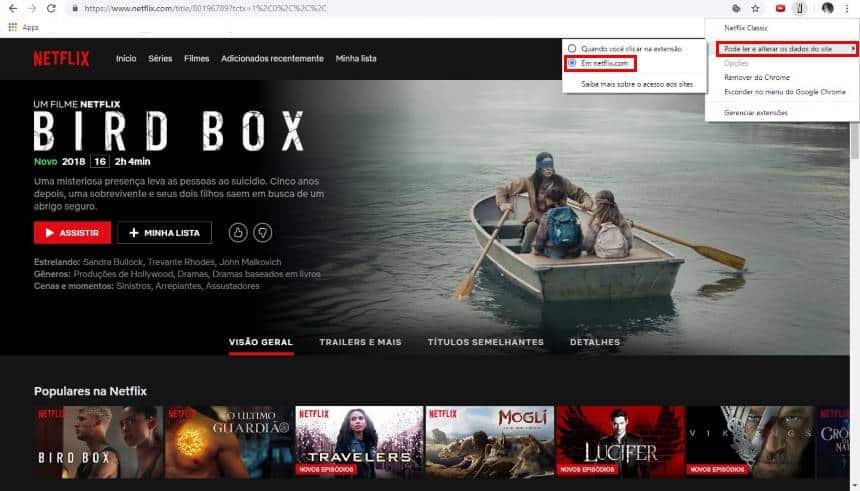Choose 'Remover do Chrome' from the menu
The image size is (860, 491).
pos(756,77)
